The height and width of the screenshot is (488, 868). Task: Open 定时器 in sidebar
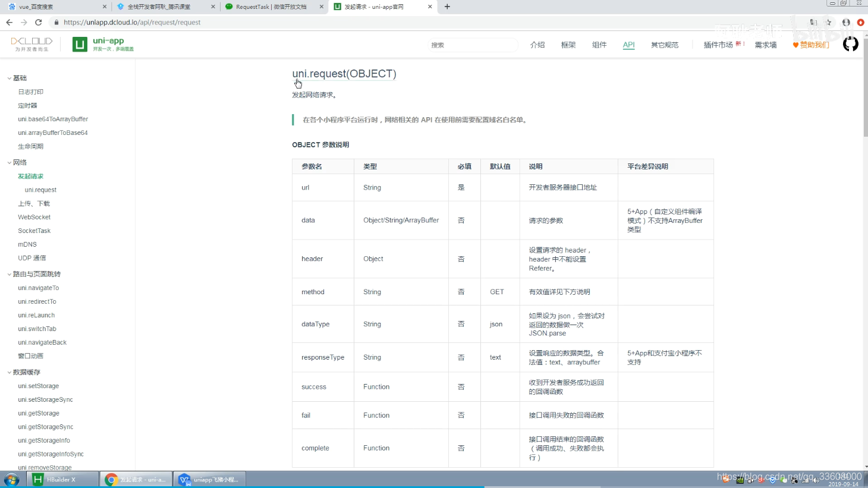27,105
